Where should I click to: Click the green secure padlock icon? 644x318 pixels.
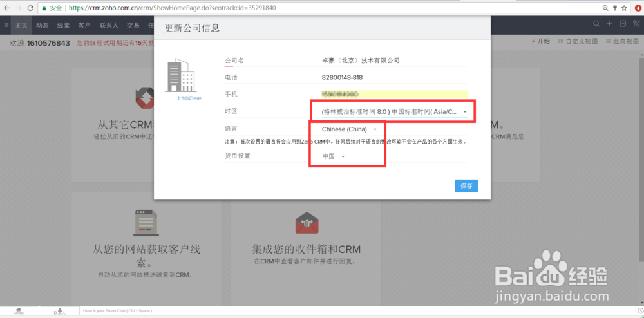point(44,8)
